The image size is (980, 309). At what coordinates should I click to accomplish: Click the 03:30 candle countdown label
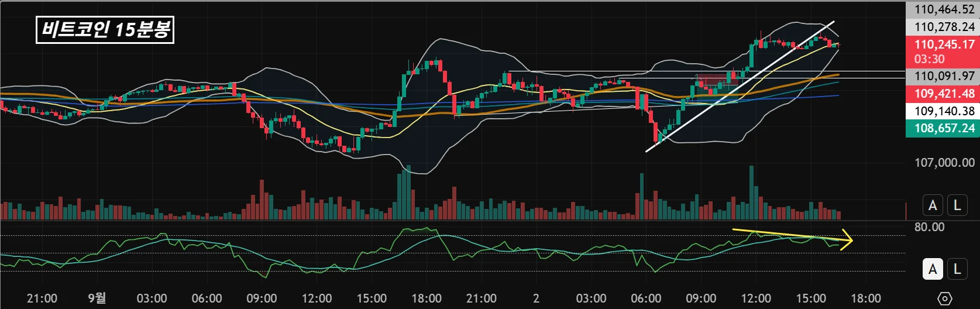[930, 59]
